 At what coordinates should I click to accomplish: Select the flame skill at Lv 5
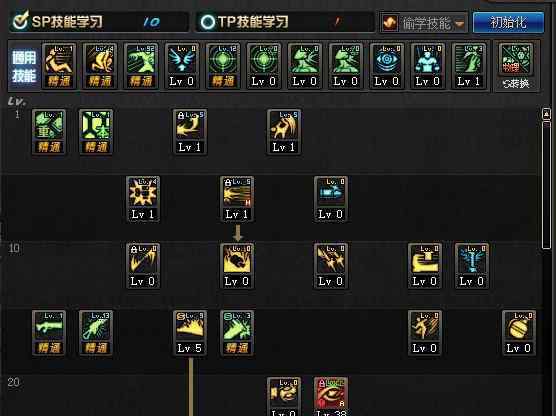tap(190, 333)
